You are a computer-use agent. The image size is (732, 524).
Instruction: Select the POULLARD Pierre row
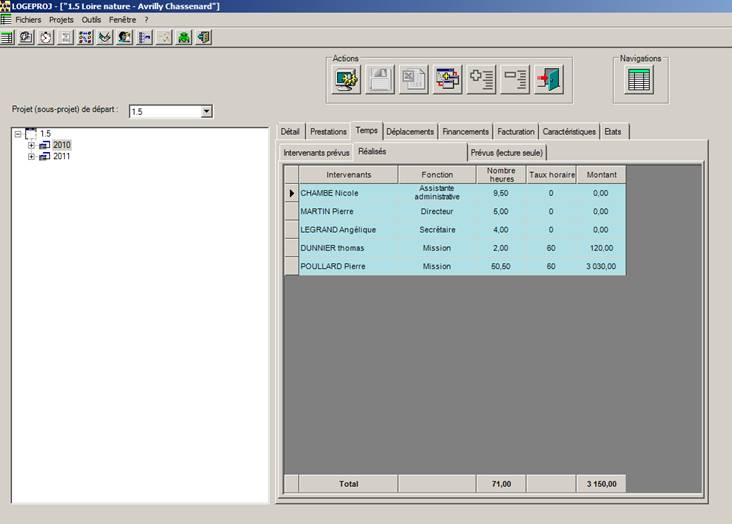(332, 266)
